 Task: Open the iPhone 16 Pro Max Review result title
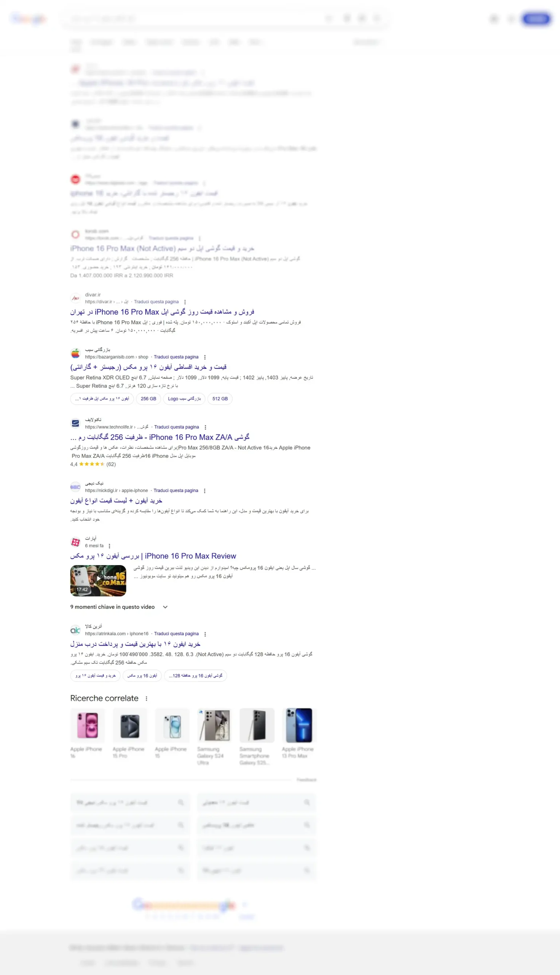tap(153, 556)
